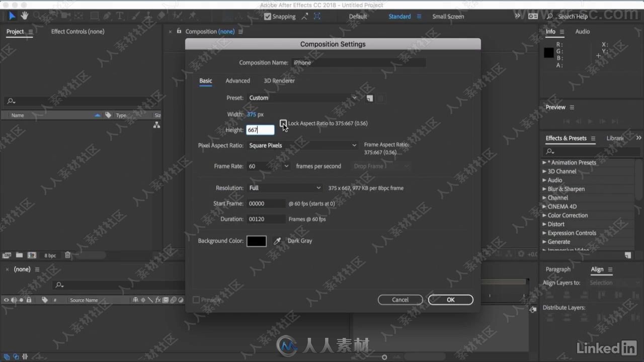Open Effect Controls panel tab

pyautogui.click(x=78, y=31)
